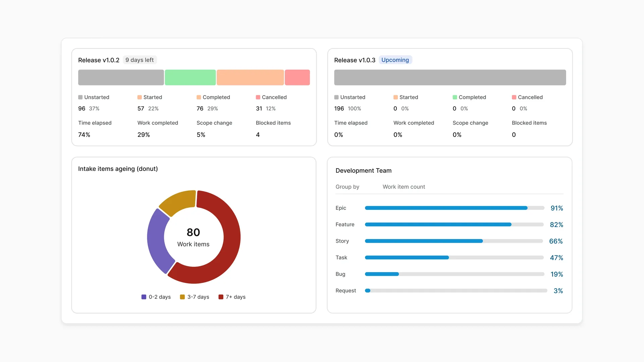Viewport: 644px width, 362px height.
Task: Click 'Completed' legend in Release v1.0.2 card
Action: (213, 97)
